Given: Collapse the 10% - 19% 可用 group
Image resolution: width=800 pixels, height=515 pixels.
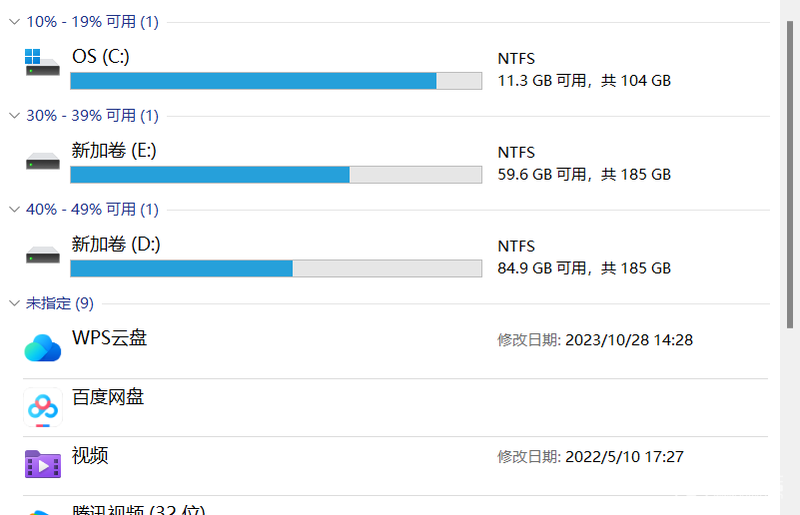Looking at the screenshot, I should click(x=14, y=22).
